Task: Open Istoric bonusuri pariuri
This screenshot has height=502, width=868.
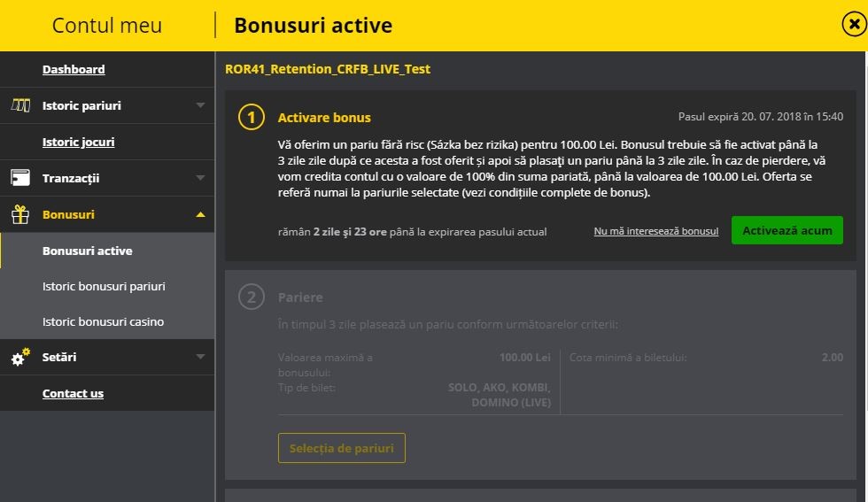Action: pyautogui.click(x=104, y=286)
